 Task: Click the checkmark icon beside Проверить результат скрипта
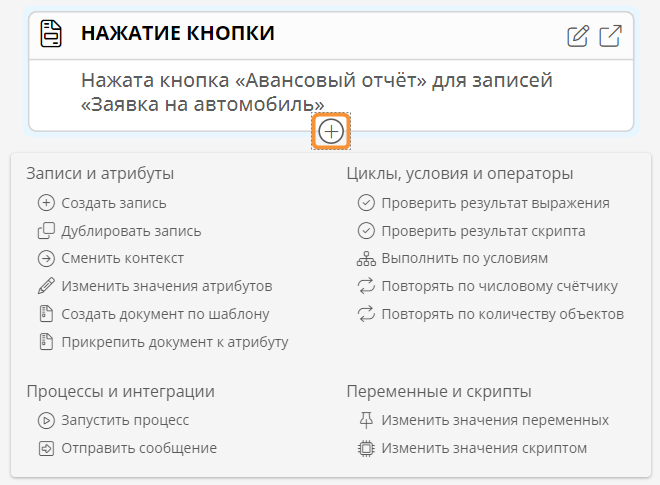pos(366,231)
